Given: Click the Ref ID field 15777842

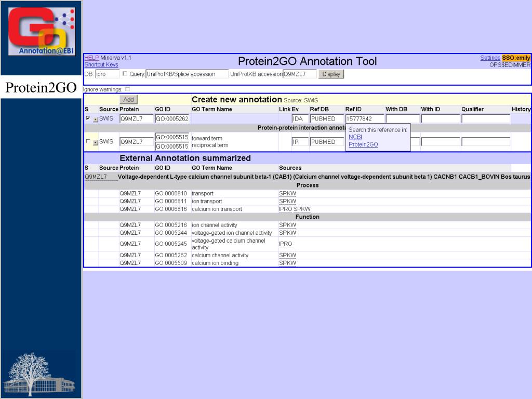Looking at the screenshot, I should 365,119.
